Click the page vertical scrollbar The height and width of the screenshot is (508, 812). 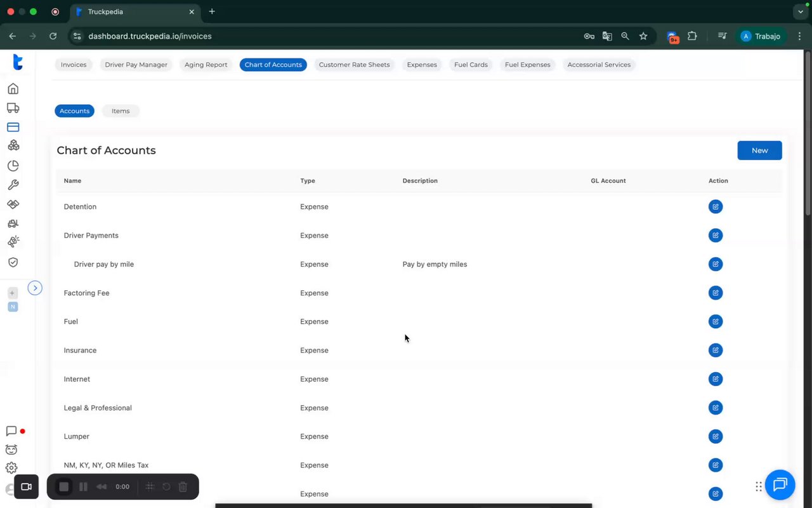(x=808, y=135)
